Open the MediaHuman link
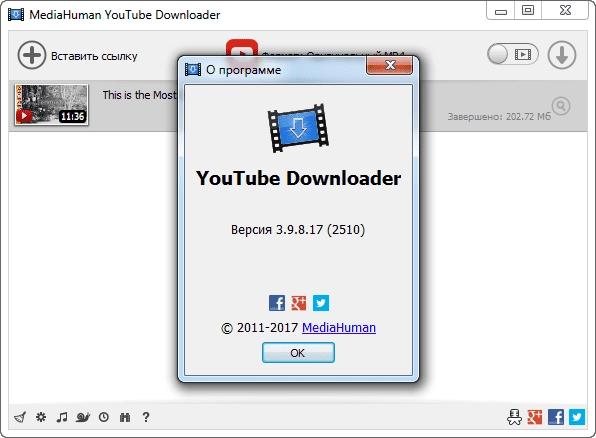This screenshot has width=596, height=438. point(339,328)
